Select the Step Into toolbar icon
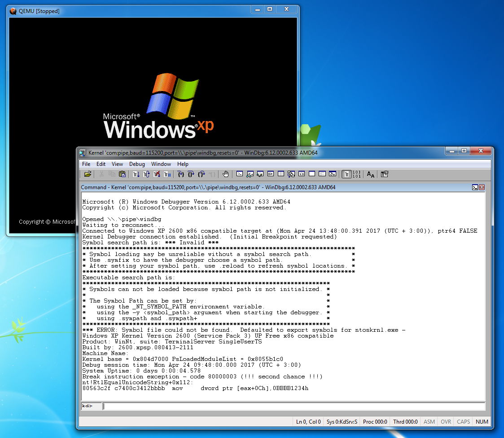This screenshot has height=438, width=504. [181, 174]
